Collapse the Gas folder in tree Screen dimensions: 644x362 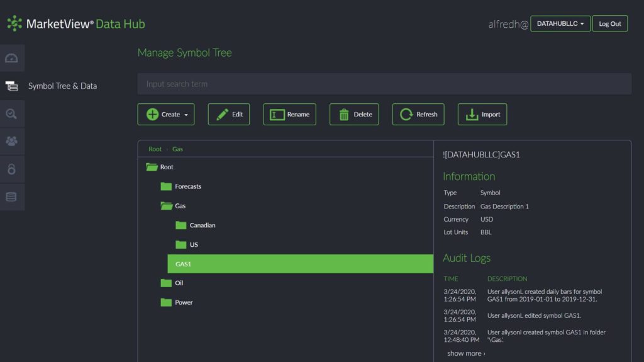167,206
